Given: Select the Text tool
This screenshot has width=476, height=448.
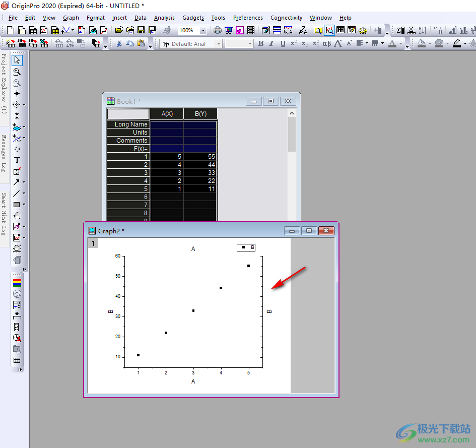Looking at the screenshot, I should tap(17, 160).
